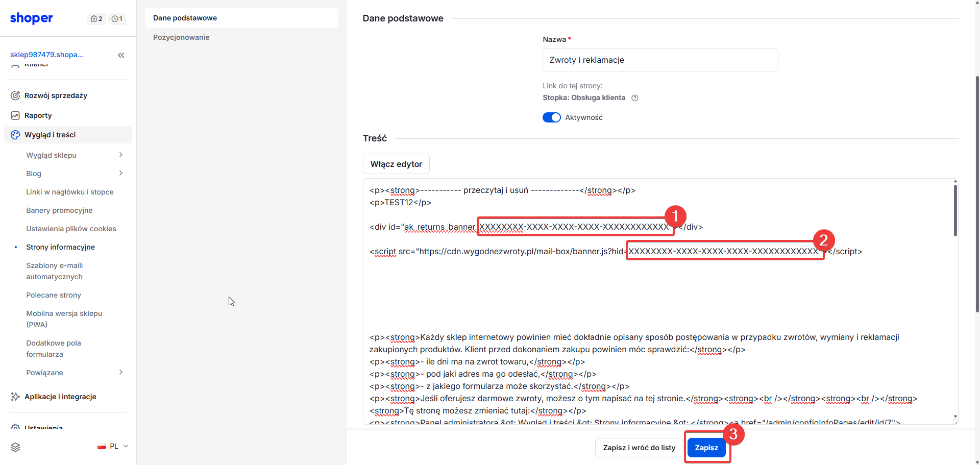This screenshot has width=980, height=465.
Task: Click the Polish flag icon
Action: click(x=102, y=447)
